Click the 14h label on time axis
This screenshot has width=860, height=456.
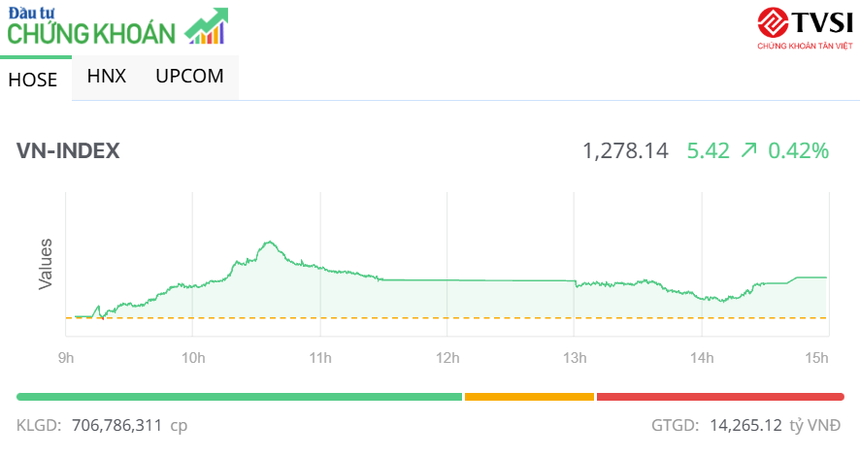[x=701, y=358]
